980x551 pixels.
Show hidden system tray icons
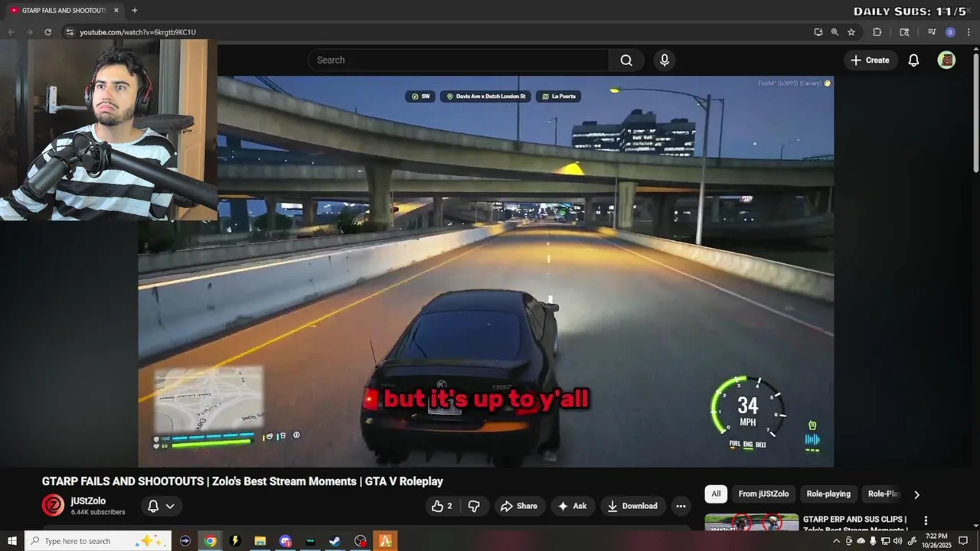point(836,541)
